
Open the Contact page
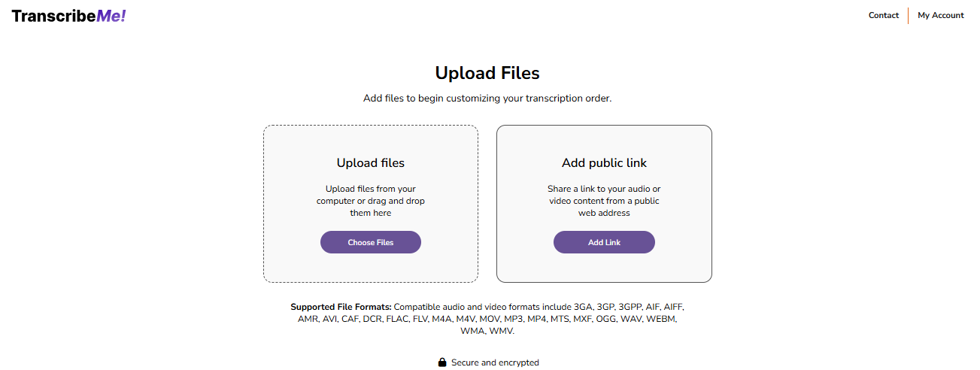coord(884,15)
